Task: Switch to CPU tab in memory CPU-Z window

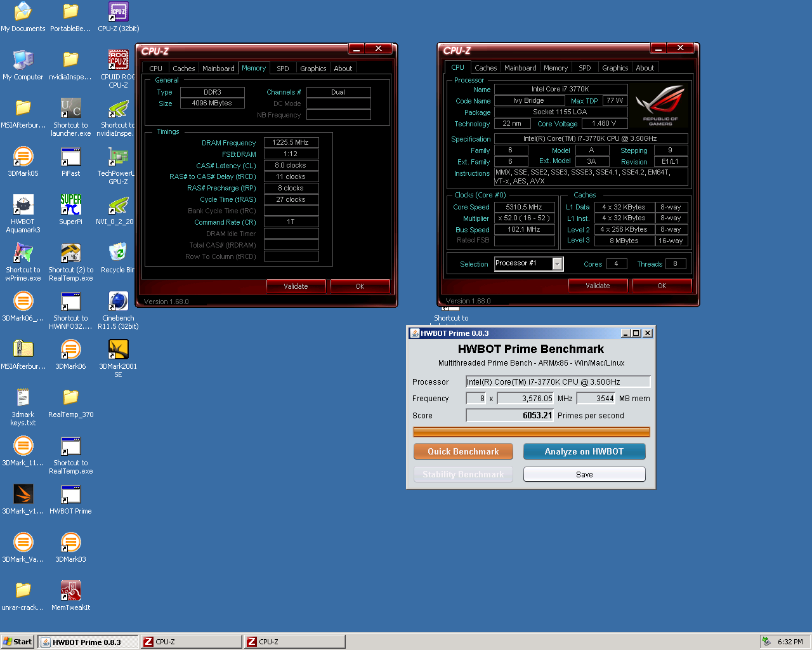Action: click(x=155, y=69)
